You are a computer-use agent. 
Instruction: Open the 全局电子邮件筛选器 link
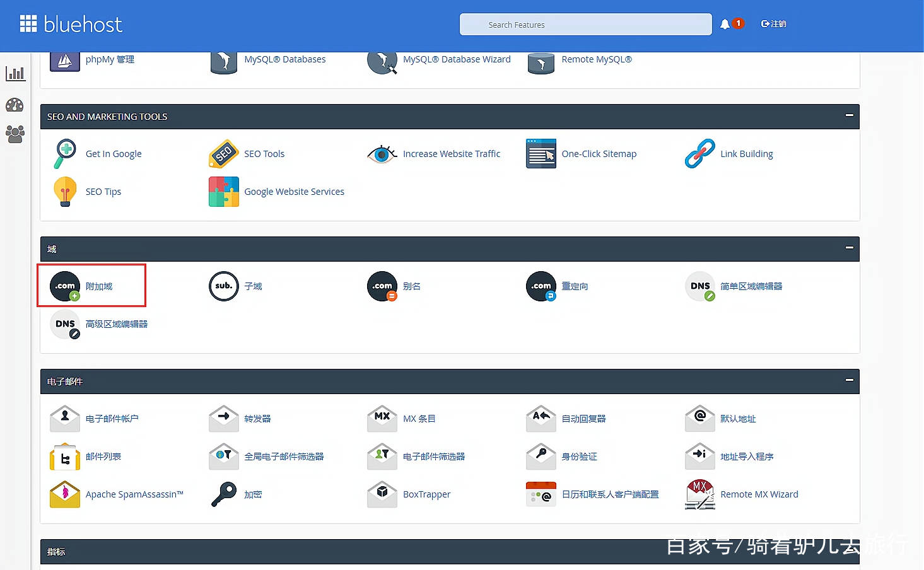click(284, 457)
